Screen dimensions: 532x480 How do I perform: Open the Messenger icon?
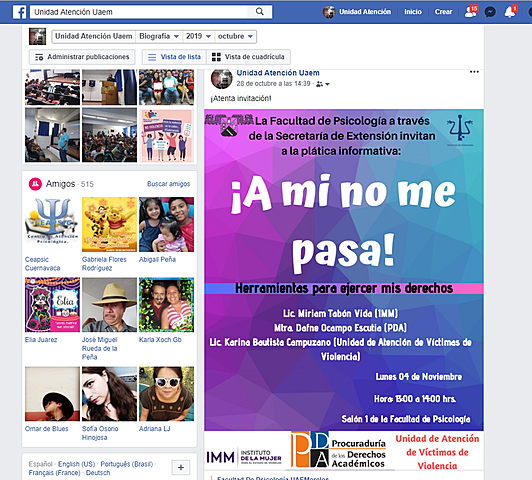click(x=490, y=12)
